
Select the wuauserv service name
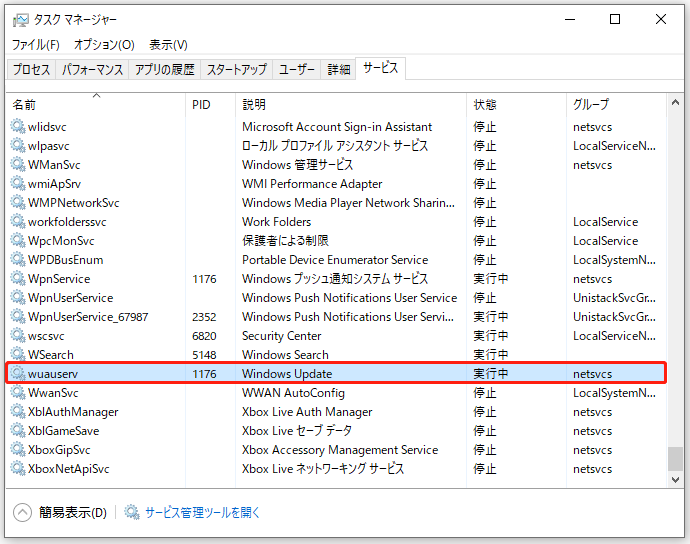(x=53, y=374)
